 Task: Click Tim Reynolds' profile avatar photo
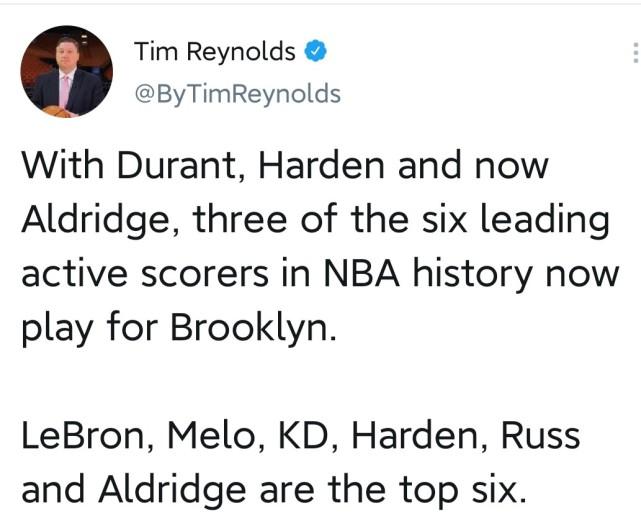tap(68, 71)
